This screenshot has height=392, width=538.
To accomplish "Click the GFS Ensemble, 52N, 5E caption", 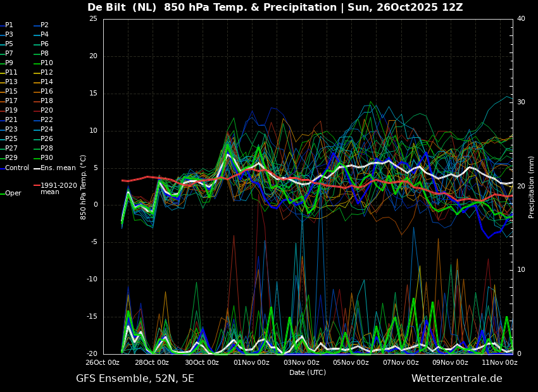I will click(x=135, y=379).
